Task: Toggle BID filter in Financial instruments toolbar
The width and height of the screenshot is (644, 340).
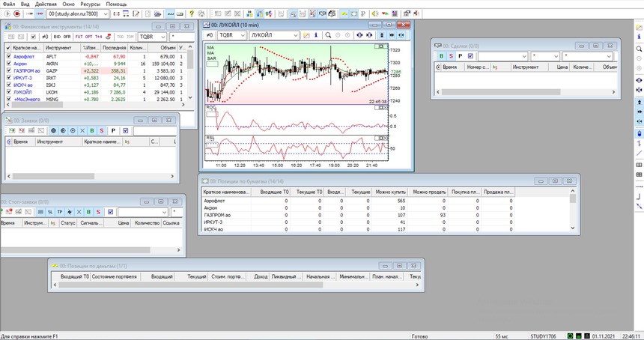Action: 57,37
